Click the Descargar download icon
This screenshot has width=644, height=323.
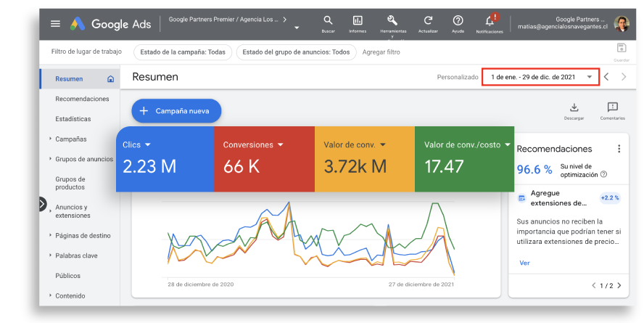[574, 107]
